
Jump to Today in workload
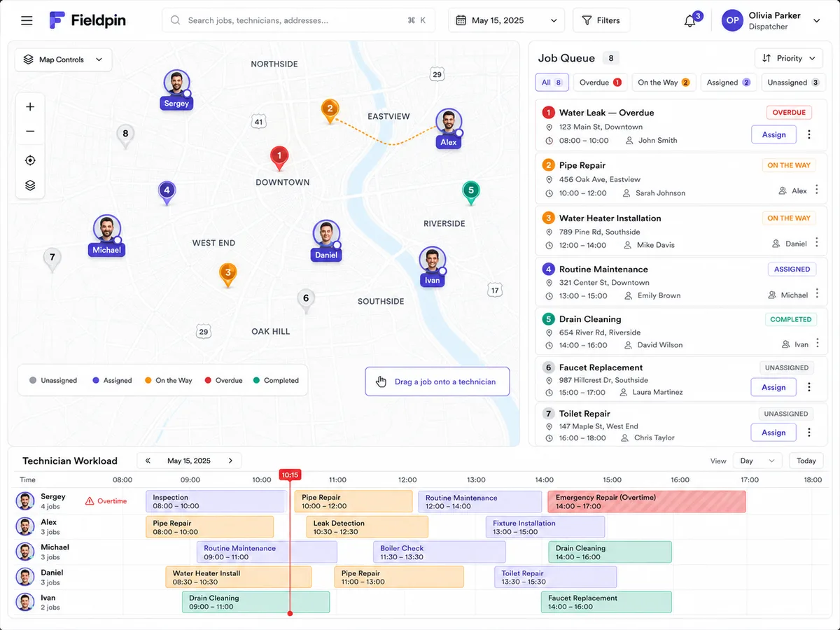click(806, 461)
